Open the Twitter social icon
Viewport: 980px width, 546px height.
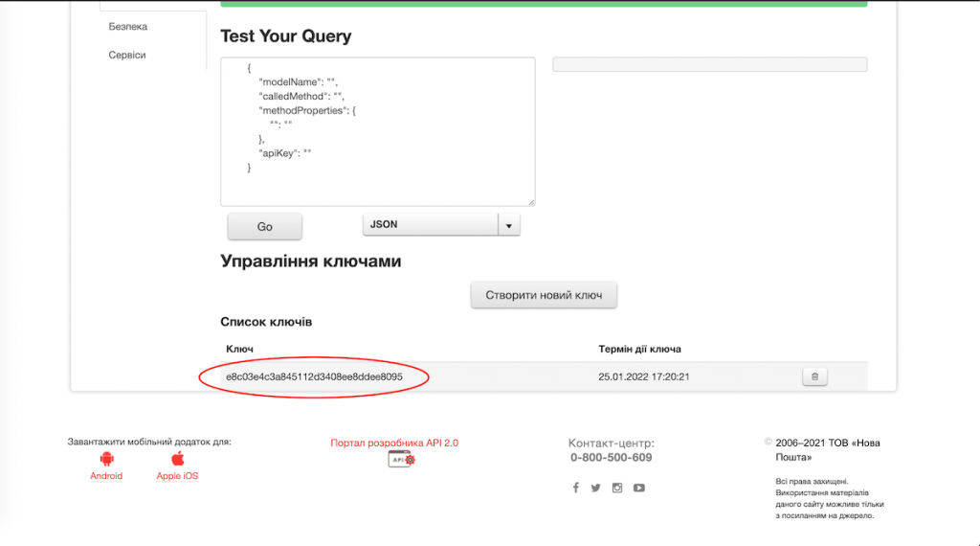pos(596,488)
